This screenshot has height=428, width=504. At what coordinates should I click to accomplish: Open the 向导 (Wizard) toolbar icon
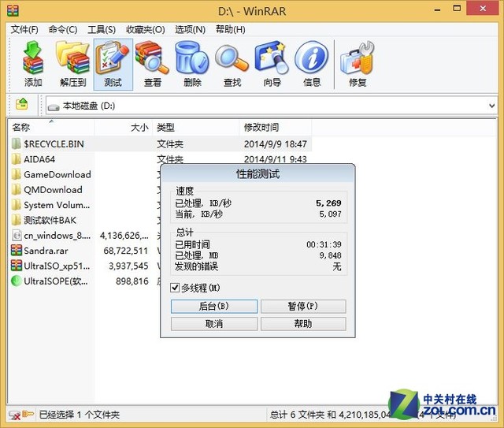272,64
